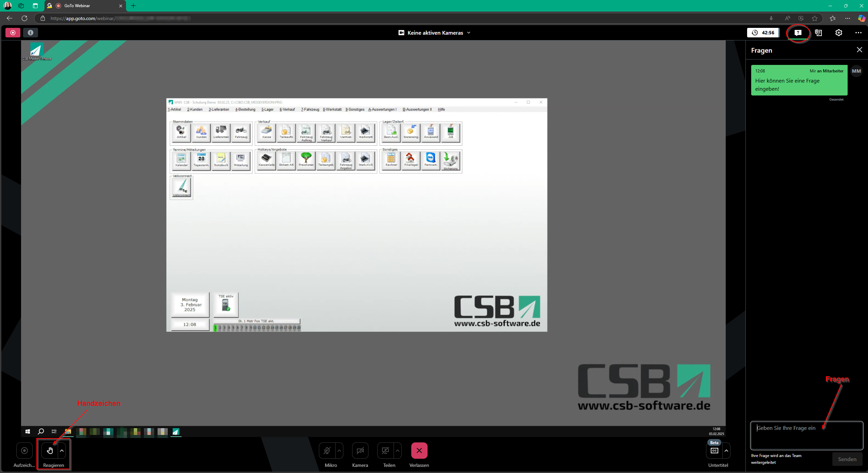Open the Fragen questions panel icon

click(798, 33)
